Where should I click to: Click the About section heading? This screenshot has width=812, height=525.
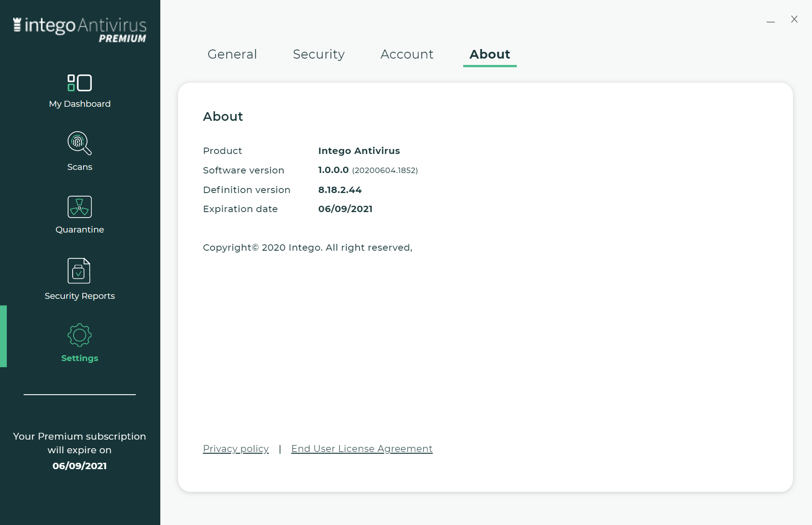223,117
